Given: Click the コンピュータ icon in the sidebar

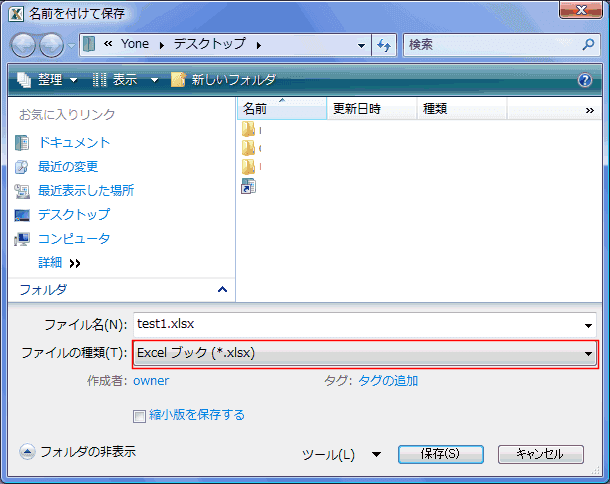Looking at the screenshot, I should click(x=22, y=238).
